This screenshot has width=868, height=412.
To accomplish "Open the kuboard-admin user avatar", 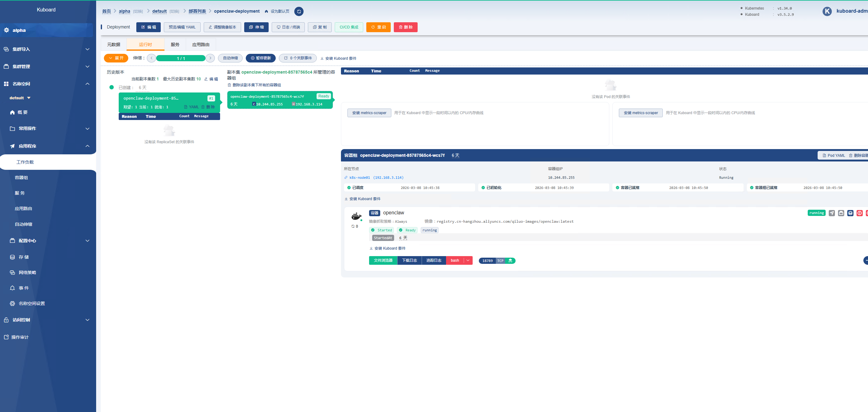I will coord(827,11).
